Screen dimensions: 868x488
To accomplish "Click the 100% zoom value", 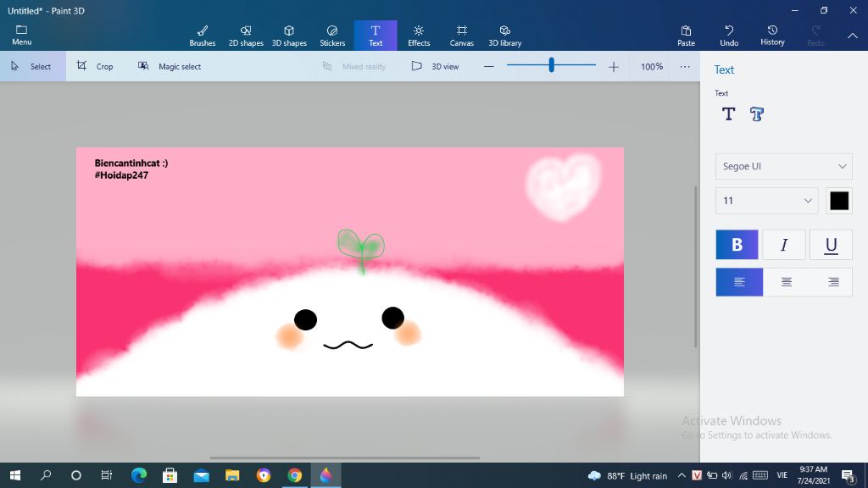I will point(652,66).
